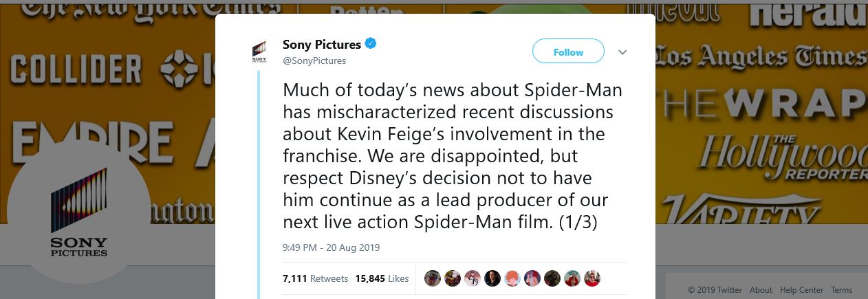Open the @SonyPictures handle link
The width and height of the screenshot is (868, 299).
click(x=314, y=60)
